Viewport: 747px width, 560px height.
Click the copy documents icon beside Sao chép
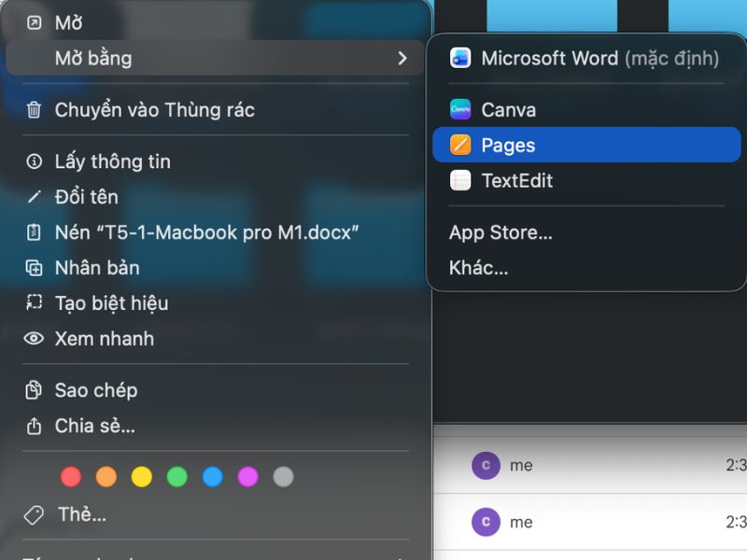pos(34,390)
